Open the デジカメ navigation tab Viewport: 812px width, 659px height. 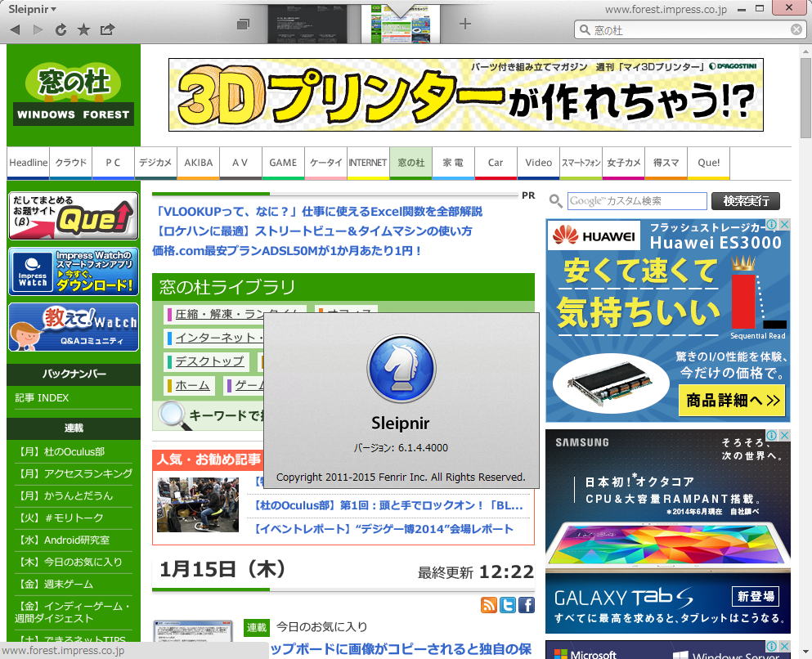156,163
